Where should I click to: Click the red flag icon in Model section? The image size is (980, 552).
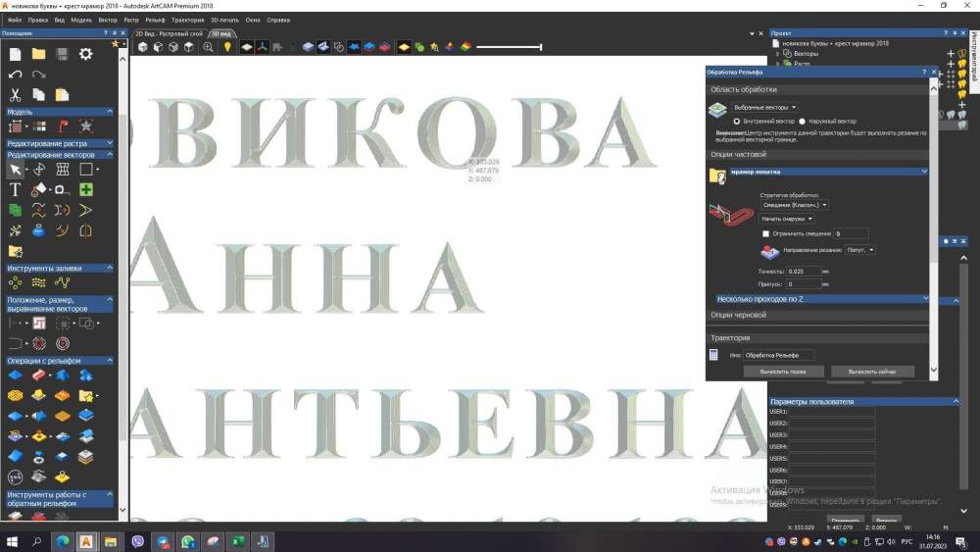click(63, 126)
